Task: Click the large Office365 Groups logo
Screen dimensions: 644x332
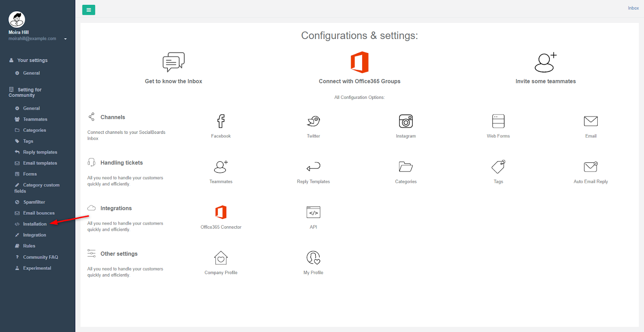Action: point(360,62)
